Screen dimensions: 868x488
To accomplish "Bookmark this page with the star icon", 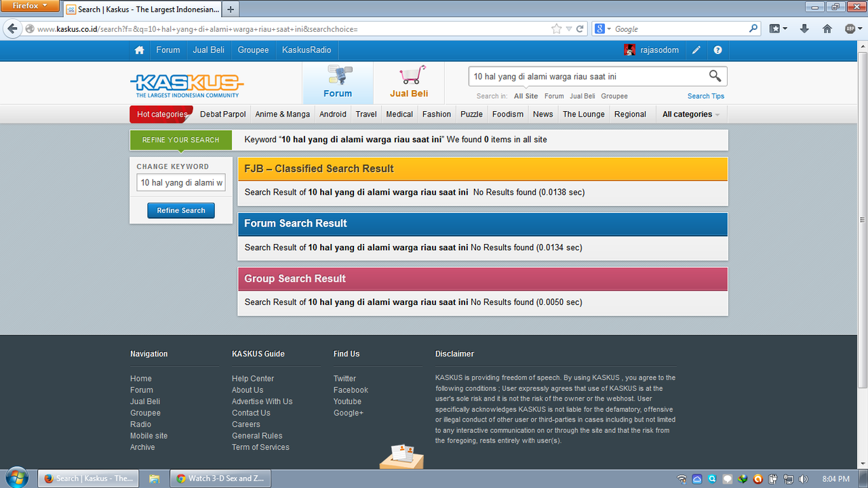I will 557,29.
